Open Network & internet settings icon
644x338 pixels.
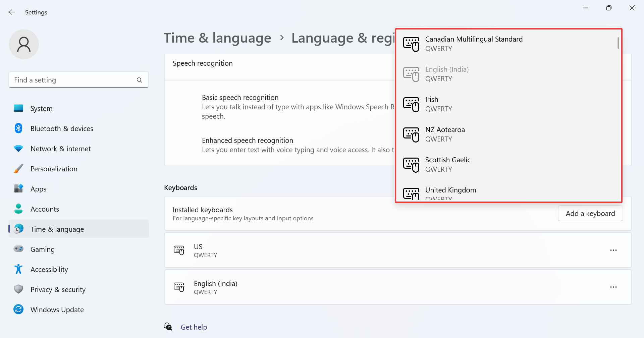pyautogui.click(x=18, y=148)
